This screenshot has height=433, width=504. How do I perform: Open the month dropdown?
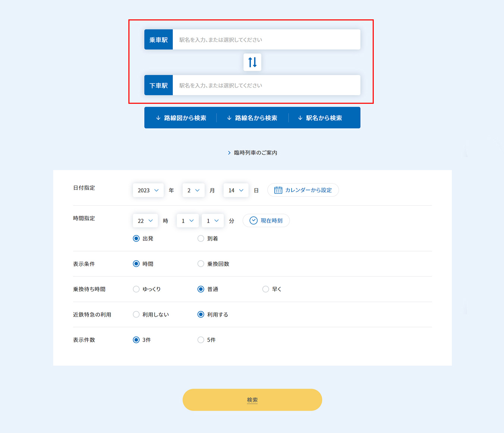tap(193, 190)
